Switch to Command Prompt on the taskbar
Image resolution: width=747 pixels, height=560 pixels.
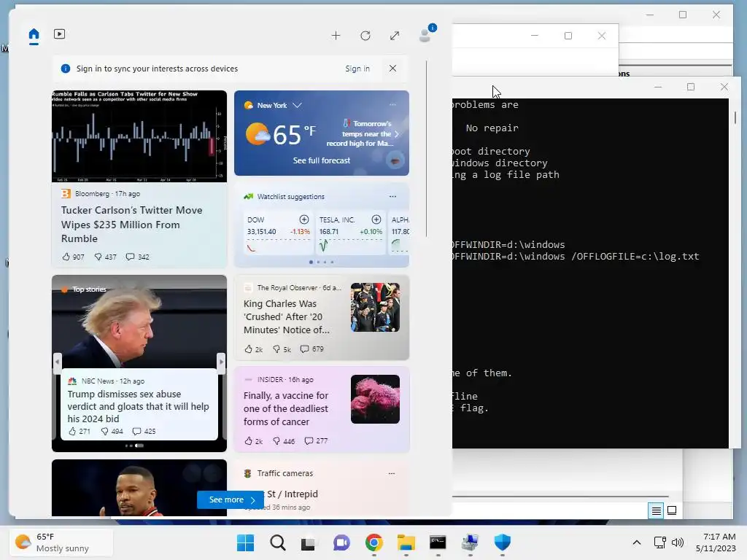[438, 542]
